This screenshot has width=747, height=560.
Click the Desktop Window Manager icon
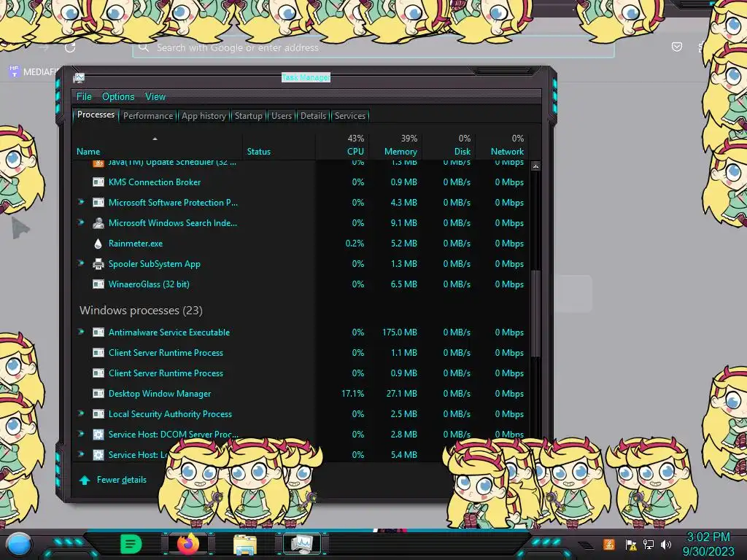point(98,394)
